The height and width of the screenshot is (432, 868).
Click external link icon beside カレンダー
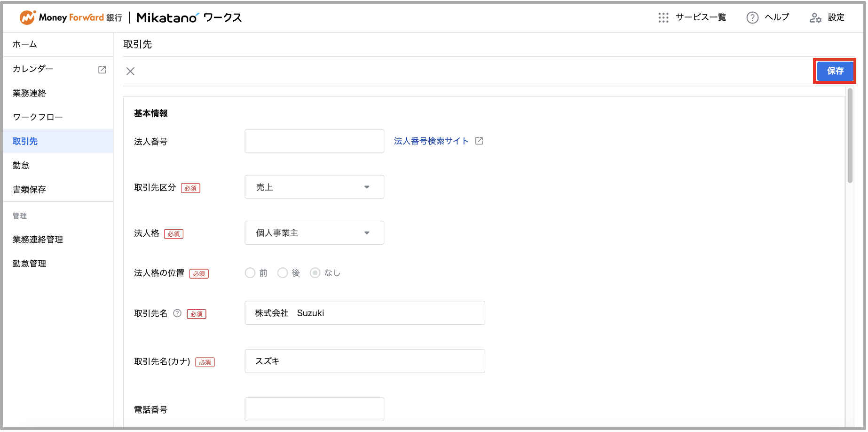click(x=102, y=70)
